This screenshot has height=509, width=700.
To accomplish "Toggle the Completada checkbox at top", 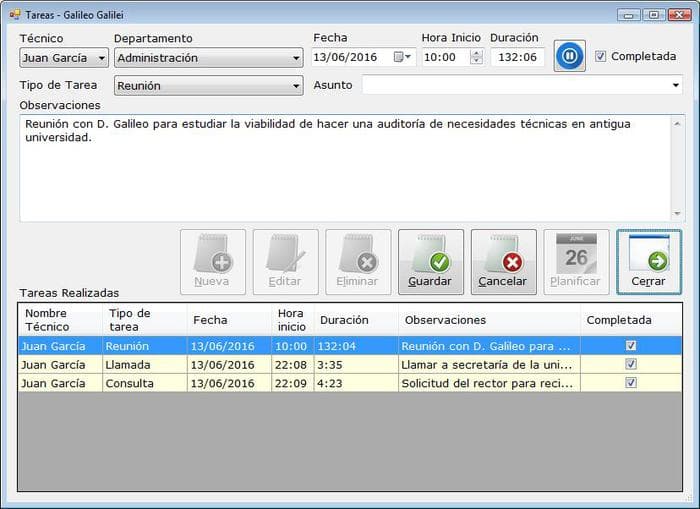I will (x=600, y=56).
